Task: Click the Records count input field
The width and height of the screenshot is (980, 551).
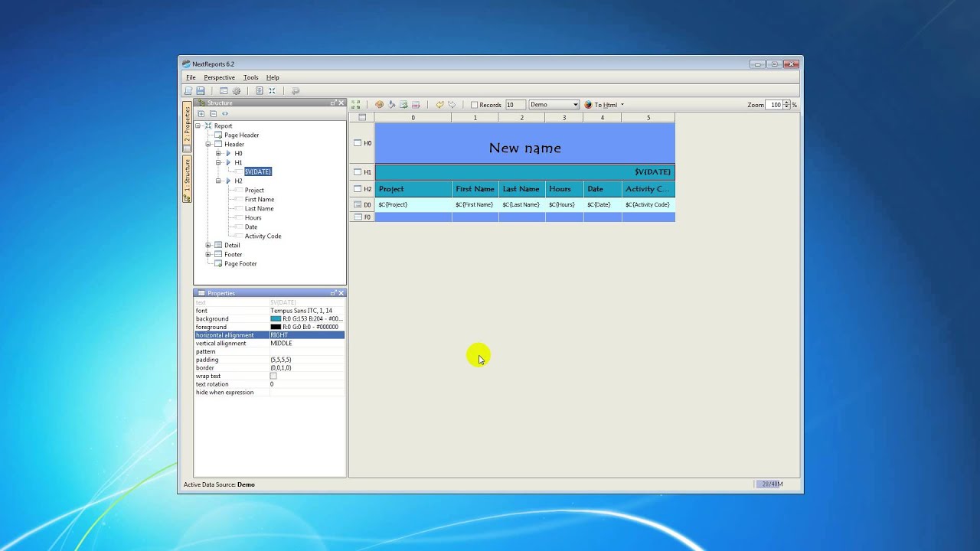Action: (x=515, y=105)
